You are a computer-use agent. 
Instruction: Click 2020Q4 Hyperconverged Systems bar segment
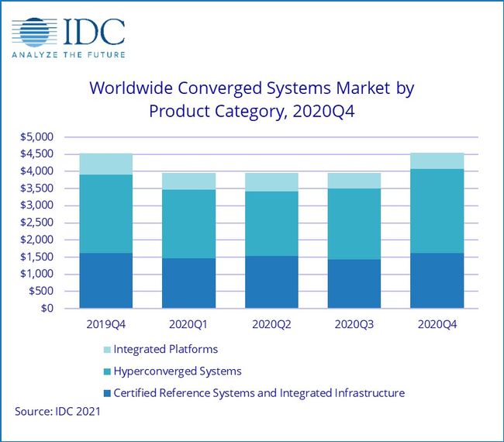pyautogui.click(x=437, y=211)
